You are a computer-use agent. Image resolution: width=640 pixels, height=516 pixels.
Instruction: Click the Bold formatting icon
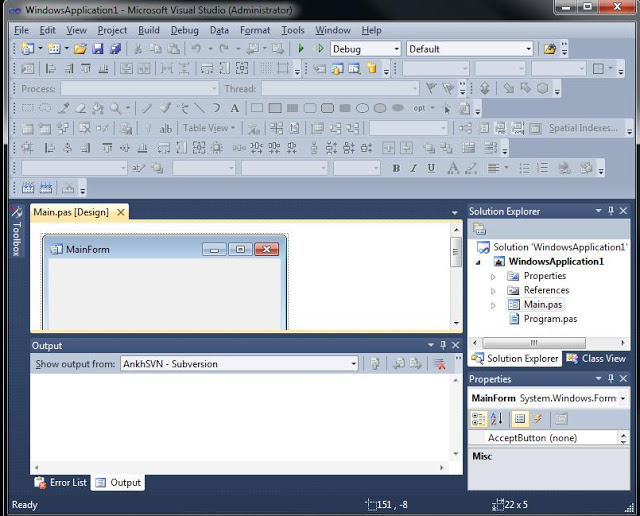(x=396, y=168)
